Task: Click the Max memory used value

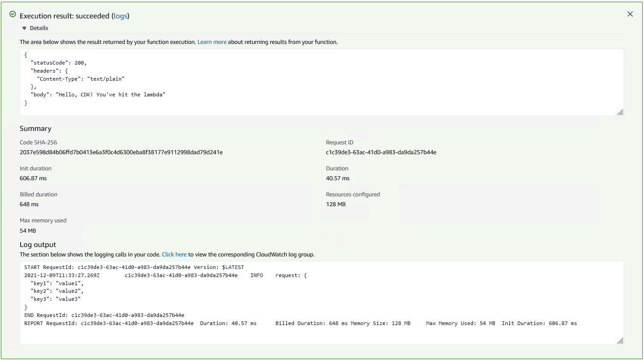Action: [x=29, y=230]
